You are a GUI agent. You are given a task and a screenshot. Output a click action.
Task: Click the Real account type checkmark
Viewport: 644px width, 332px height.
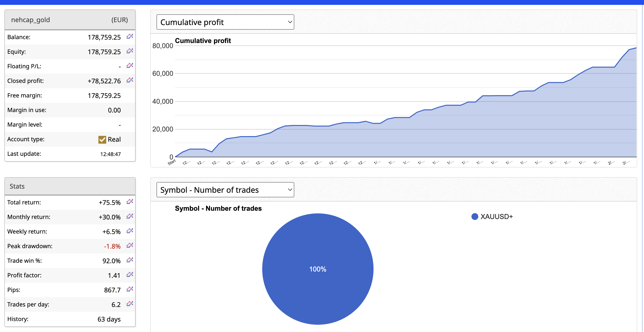pyautogui.click(x=102, y=140)
